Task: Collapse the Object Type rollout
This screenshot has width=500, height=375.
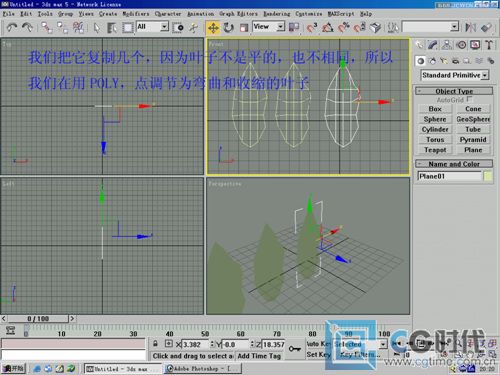Action: [454, 91]
